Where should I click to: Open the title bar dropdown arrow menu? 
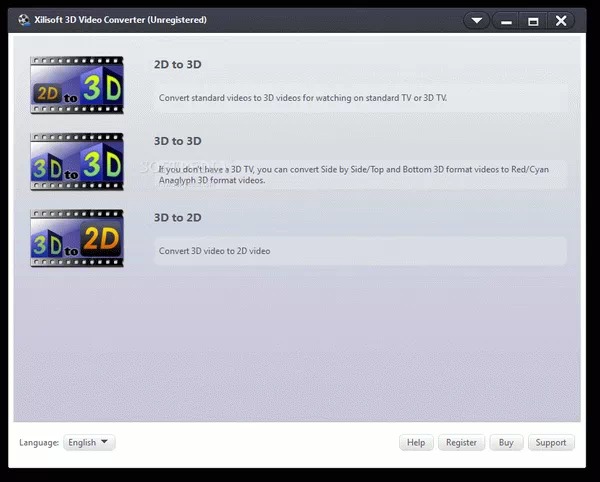point(476,20)
